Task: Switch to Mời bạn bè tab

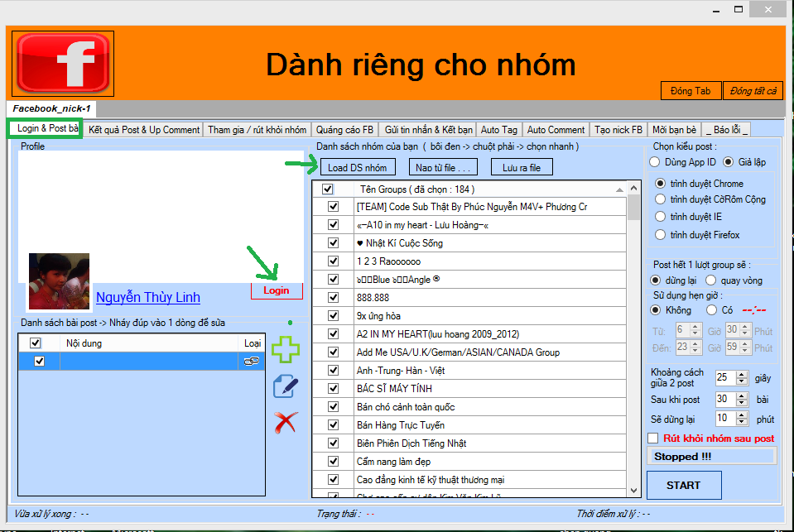Action: [x=675, y=130]
